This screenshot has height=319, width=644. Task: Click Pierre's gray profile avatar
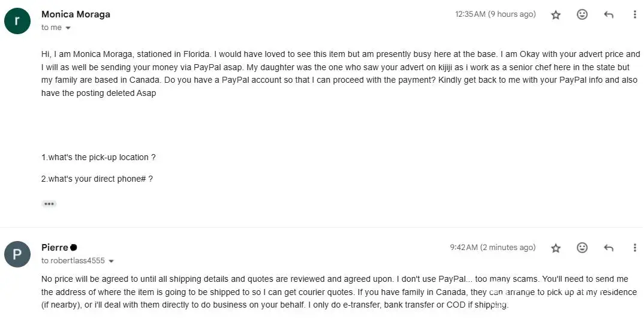tap(17, 254)
